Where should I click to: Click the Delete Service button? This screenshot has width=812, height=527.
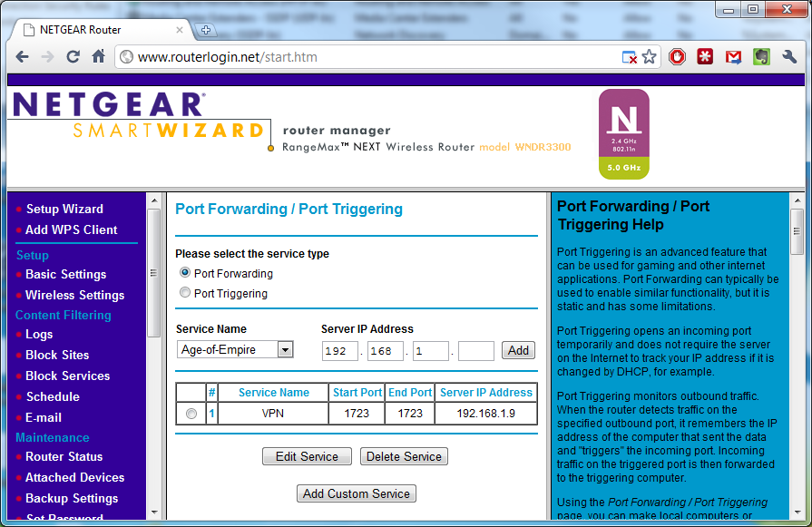pyautogui.click(x=404, y=456)
